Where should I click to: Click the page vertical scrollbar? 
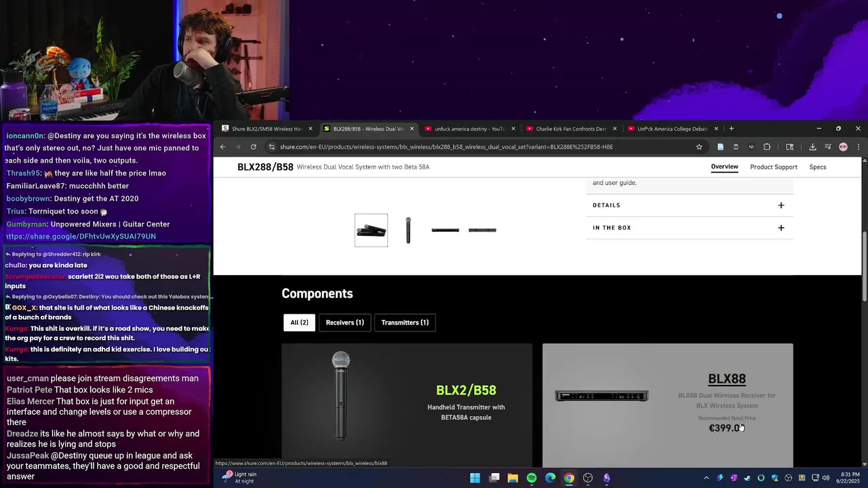[864, 268]
